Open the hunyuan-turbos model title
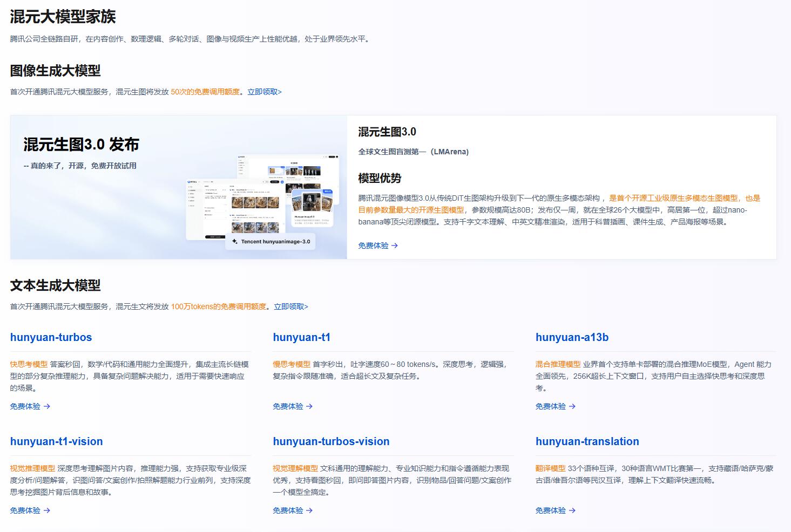791x532 pixels. pyautogui.click(x=51, y=337)
